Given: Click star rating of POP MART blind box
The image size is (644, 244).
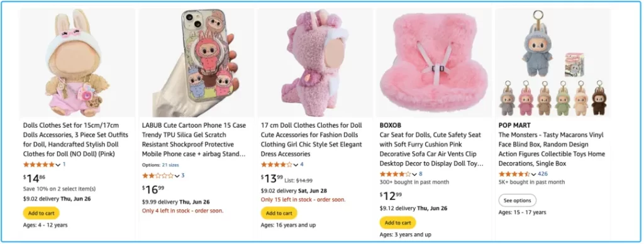Looking at the screenshot, I should tap(514, 174).
